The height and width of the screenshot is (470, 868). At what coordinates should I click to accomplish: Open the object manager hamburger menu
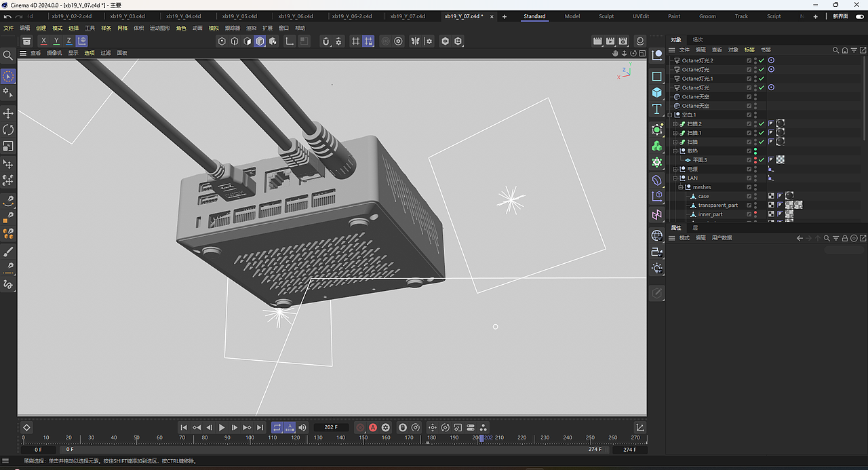[x=672, y=50]
